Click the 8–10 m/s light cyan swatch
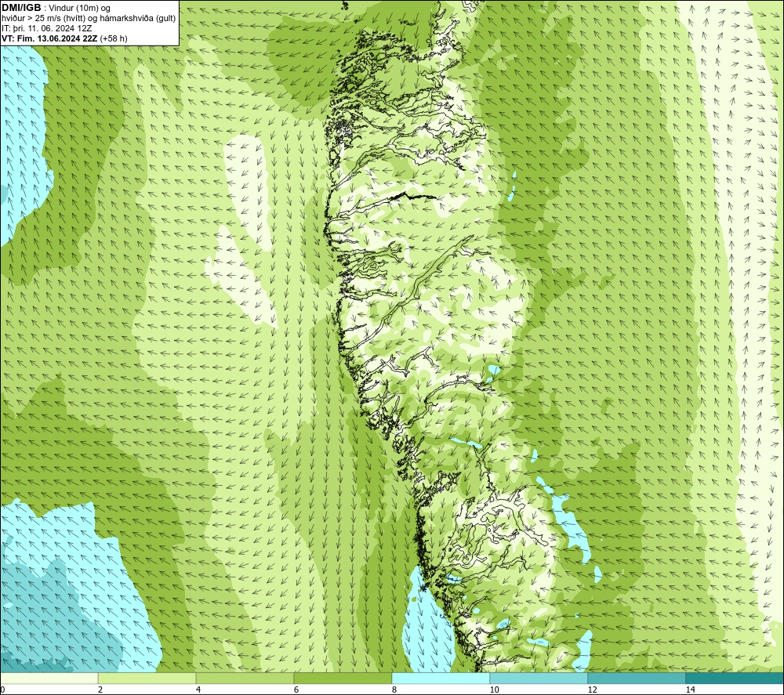Image resolution: width=784 pixels, height=695 pixels. coord(441,678)
